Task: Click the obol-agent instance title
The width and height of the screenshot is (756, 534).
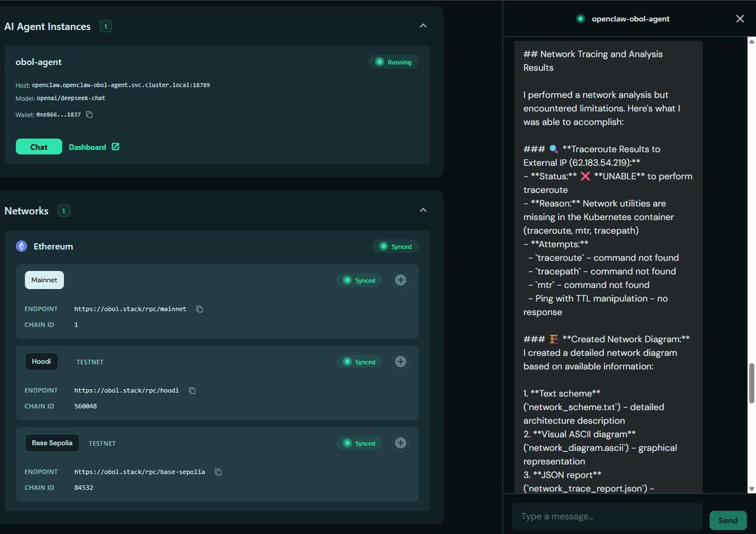Action: (x=38, y=62)
